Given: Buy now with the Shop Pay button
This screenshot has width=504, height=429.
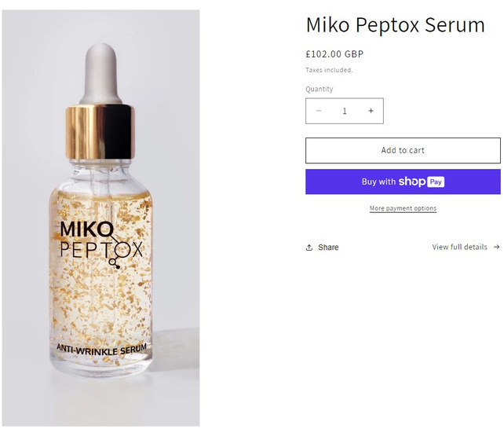Looking at the screenshot, I should click(x=403, y=181).
